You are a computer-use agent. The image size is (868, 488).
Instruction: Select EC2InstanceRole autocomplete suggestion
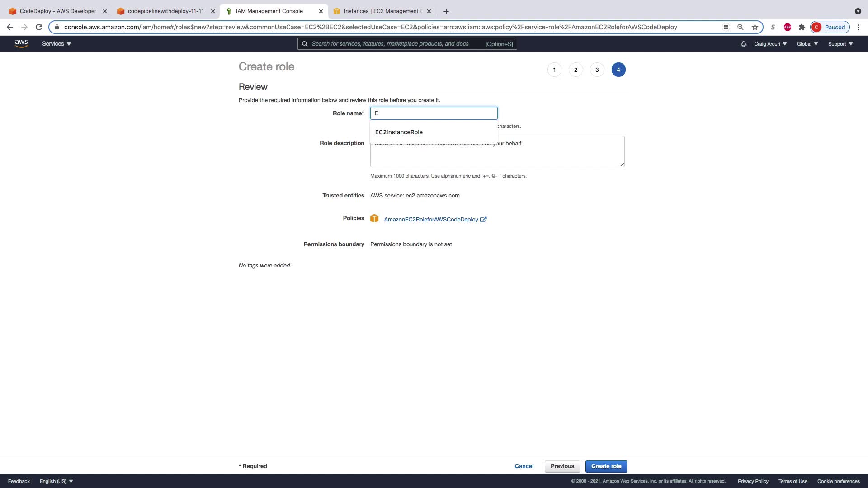point(399,132)
